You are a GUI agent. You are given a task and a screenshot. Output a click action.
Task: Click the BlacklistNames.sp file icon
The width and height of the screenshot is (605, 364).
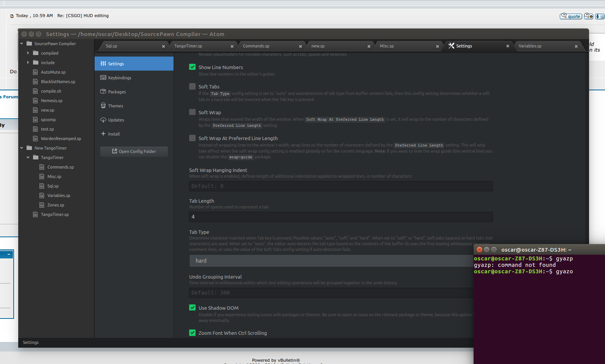click(36, 82)
